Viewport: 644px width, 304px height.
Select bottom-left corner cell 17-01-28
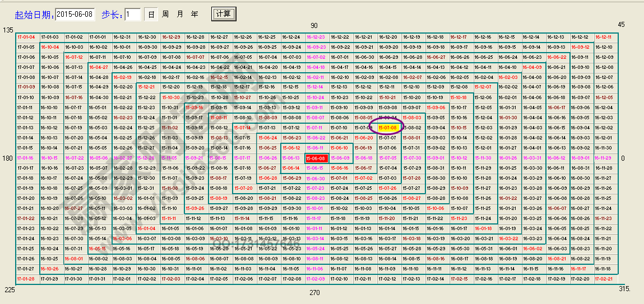click(x=26, y=279)
